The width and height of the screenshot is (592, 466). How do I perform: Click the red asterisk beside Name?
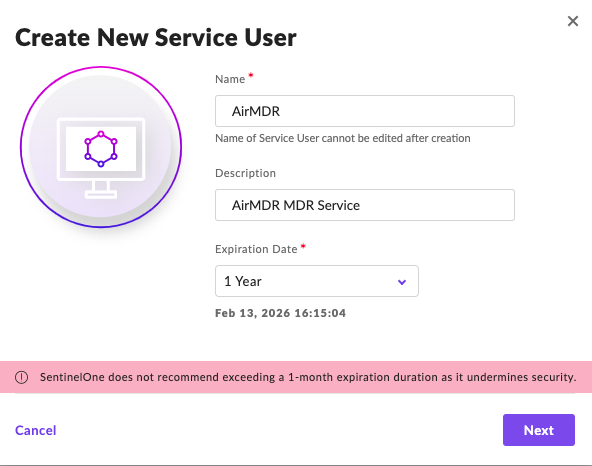pyautogui.click(x=251, y=76)
